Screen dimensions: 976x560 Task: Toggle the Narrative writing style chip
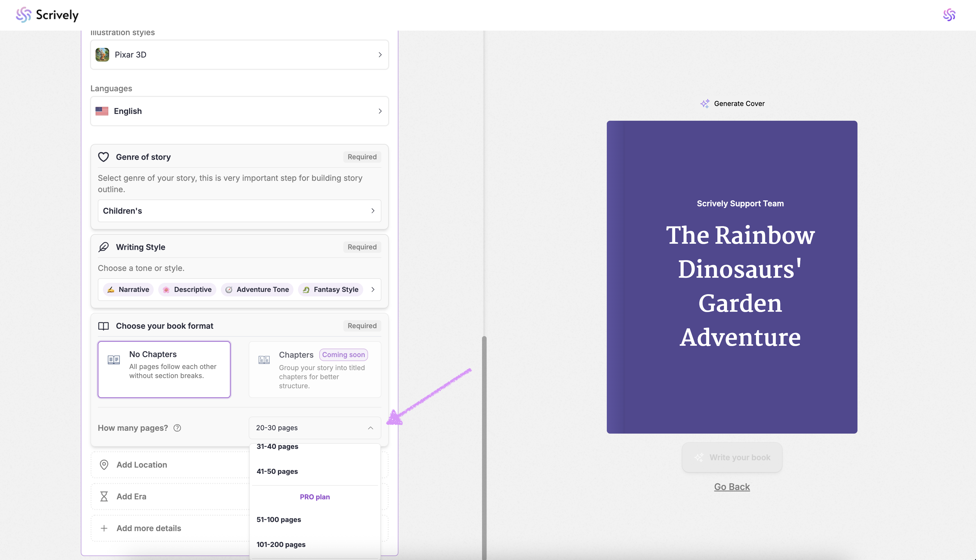128,290
